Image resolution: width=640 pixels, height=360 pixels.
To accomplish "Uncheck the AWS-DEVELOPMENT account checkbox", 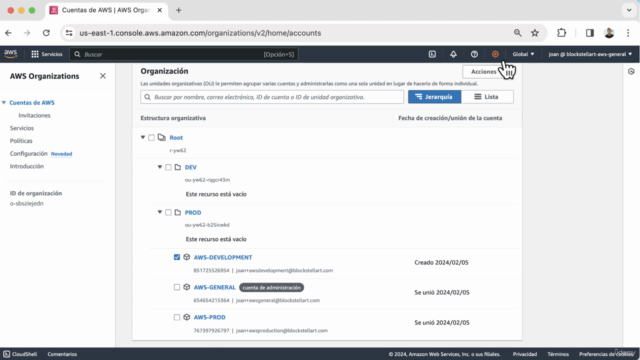I will [x=177, y=257].
